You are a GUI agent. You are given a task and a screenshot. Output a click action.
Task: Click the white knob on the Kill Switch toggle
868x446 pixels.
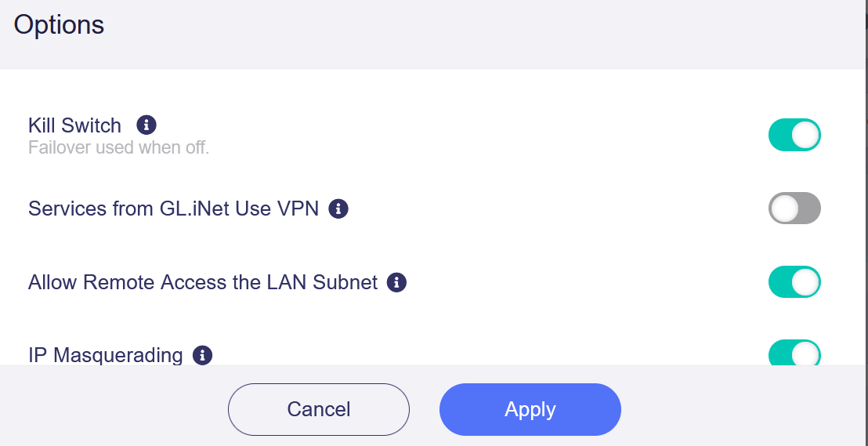805,135
